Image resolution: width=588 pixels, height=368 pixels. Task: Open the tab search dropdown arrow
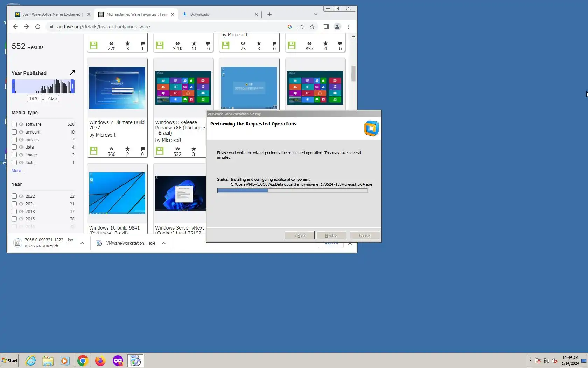[316, 14]
